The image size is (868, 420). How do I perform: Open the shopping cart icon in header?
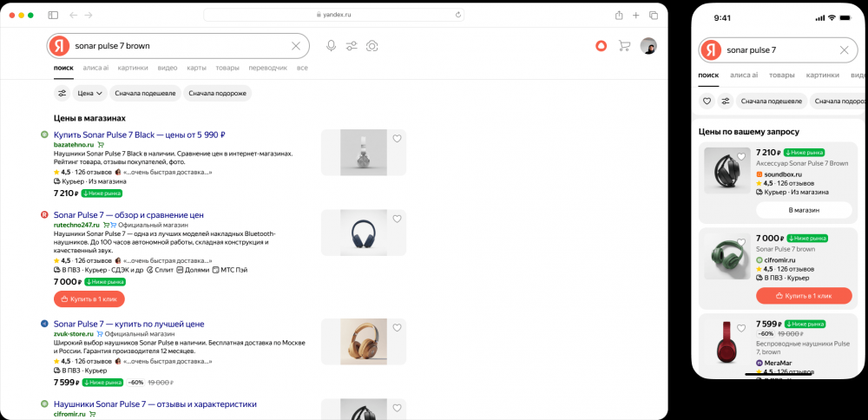click(624, 46)
